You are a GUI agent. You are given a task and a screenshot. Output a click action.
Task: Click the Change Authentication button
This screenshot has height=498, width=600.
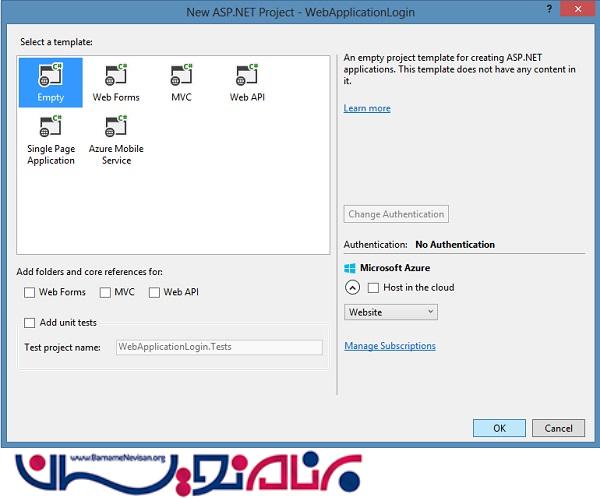(396, 214)
